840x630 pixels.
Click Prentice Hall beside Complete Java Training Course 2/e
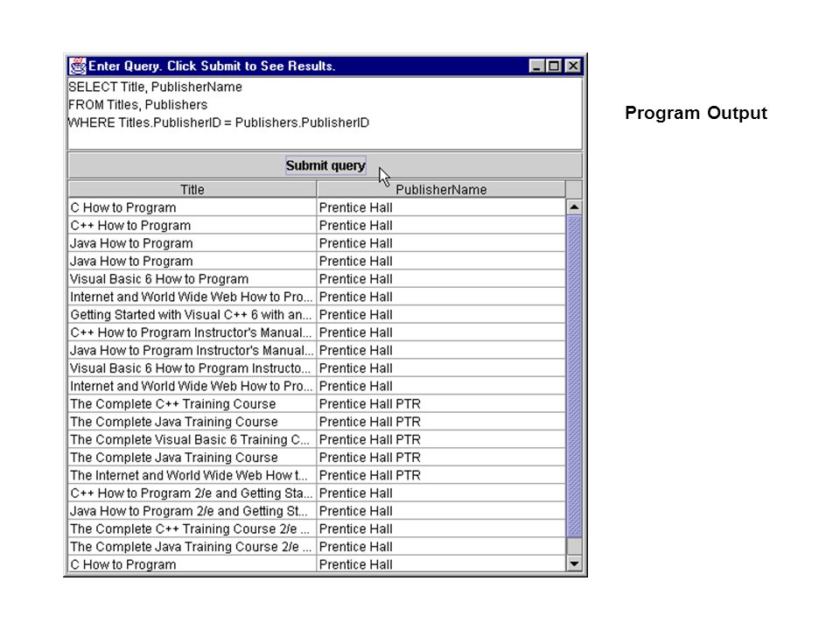coord(441,547)
